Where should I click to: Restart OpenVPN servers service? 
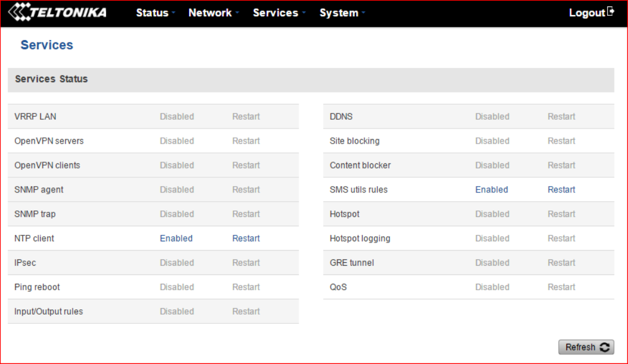[x=246, y=141]
